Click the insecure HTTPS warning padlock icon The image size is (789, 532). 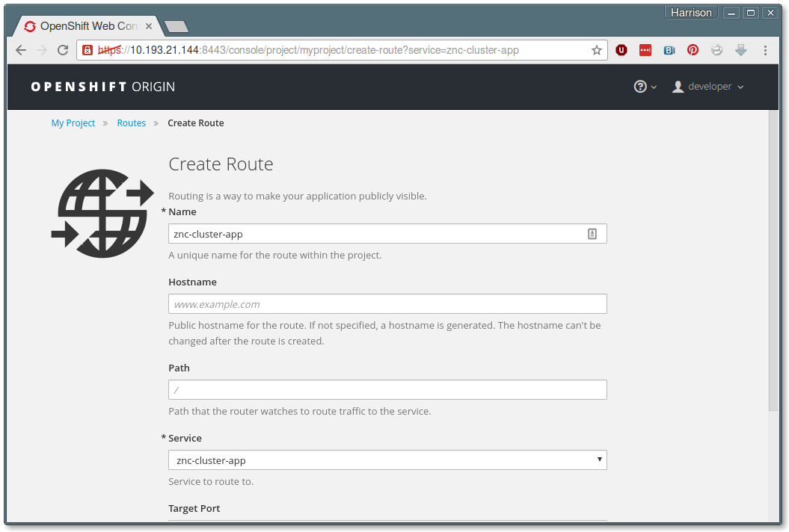[x=88, y=50]
